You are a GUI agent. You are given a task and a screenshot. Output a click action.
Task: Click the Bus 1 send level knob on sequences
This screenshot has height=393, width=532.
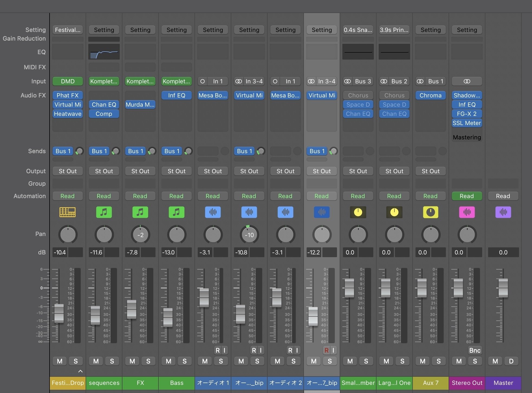(x=116, y=151)
